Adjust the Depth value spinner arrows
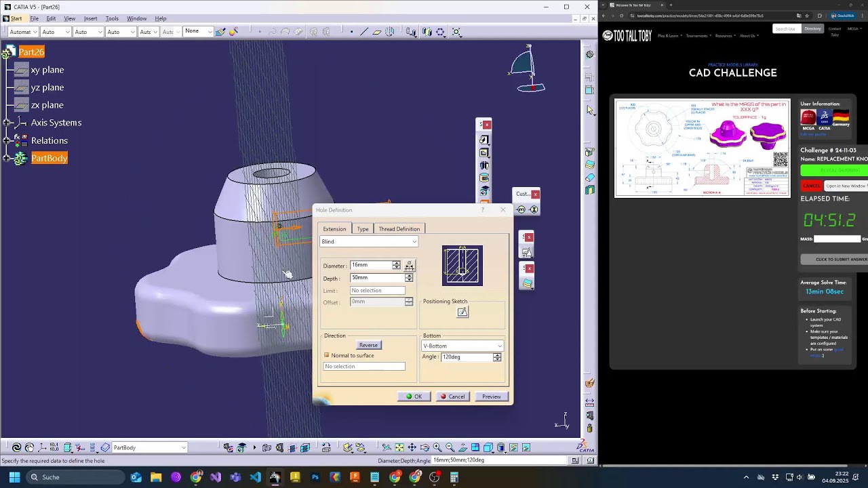The width and height of the screenshot is (868, 488). 409,278
